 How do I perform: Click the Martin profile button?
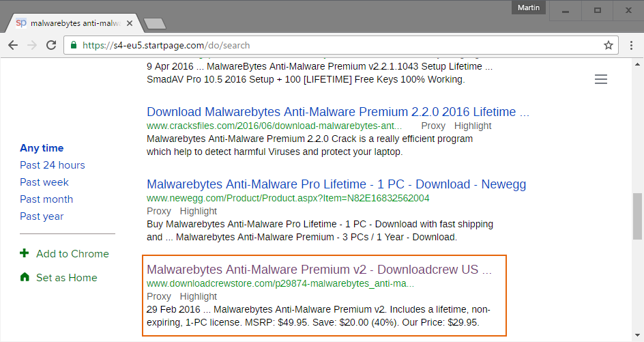529,8
